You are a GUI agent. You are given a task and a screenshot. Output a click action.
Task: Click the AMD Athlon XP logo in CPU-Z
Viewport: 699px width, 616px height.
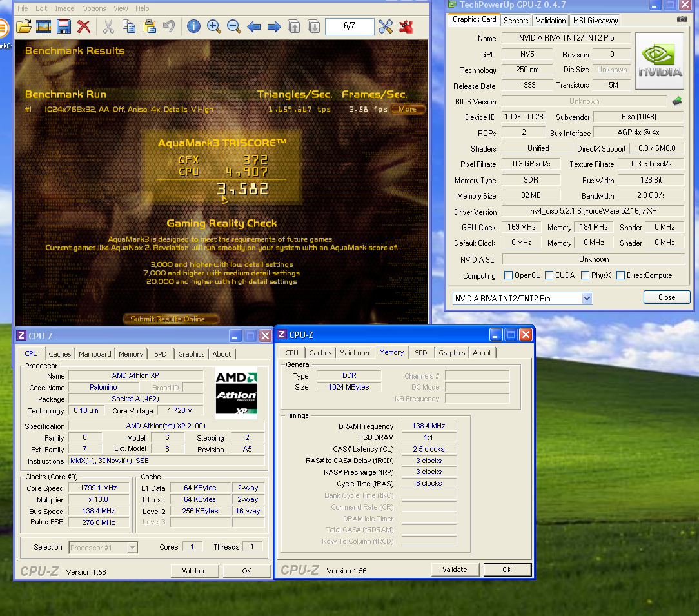(x=236, y=393)
